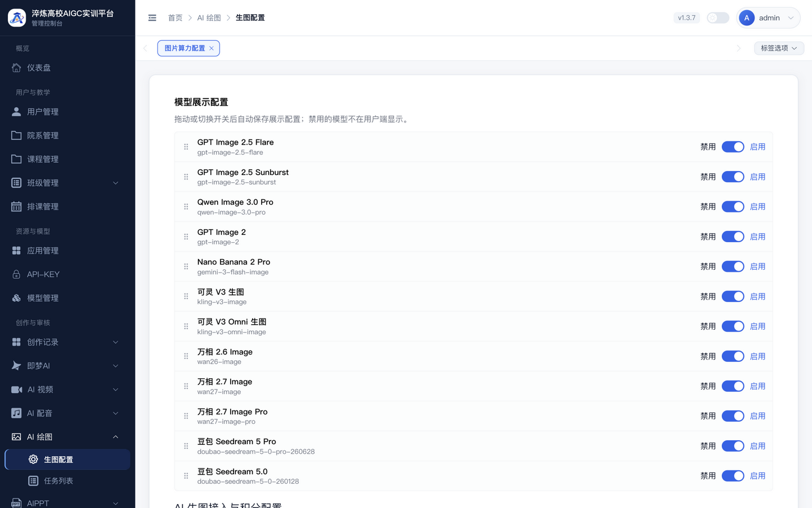Image resolution: width=812 pixels, height=508 pixels.
Task: Click the AI 绘图 breadcrumb link
Action: click(209, 18)
